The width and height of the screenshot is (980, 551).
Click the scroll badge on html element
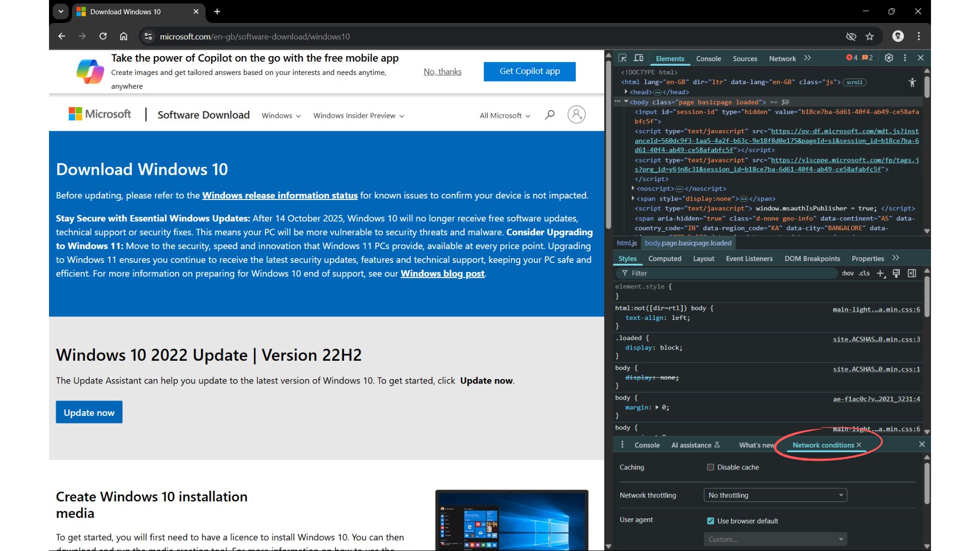point(854,82)
